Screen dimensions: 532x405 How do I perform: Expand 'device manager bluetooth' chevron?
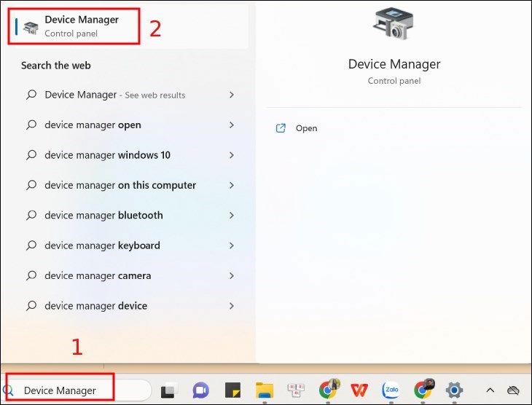click(x=232, y=216)
